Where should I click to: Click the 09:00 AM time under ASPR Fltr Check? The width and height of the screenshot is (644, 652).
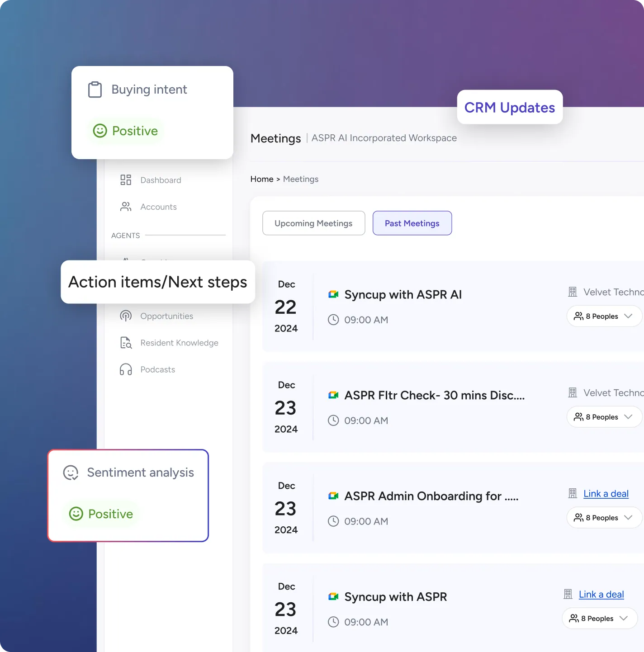pos(366,420)
